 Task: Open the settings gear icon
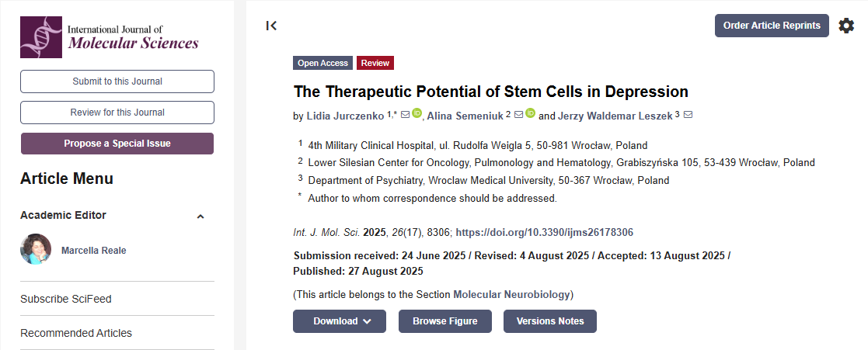pos(846,26)
